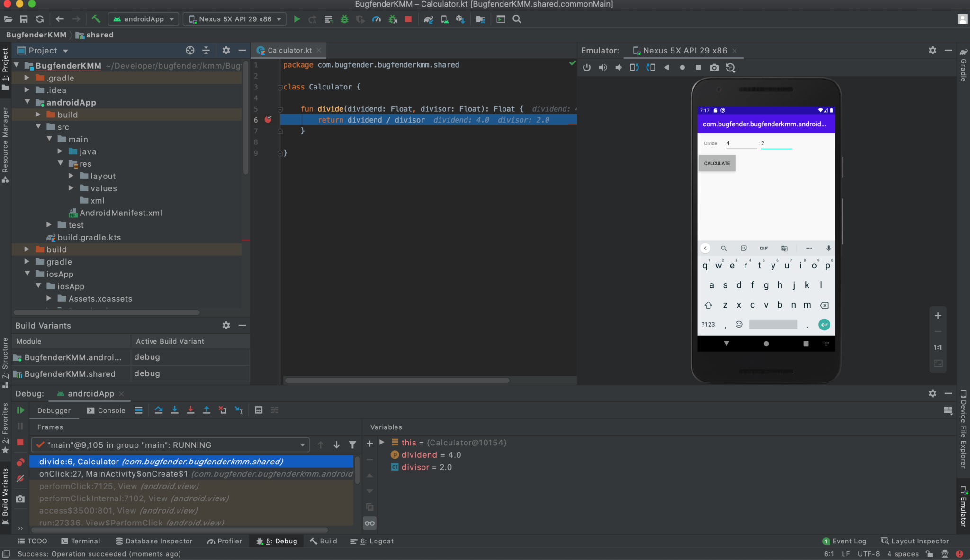Image resolution: width=970 pixels, height=560 pixels.
Task: Step Over in the debugger toolbar
Action: 159,410
